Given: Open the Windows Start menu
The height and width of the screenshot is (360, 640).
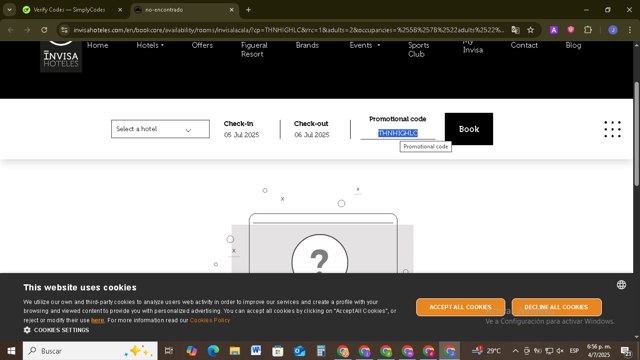Looking at the screenshot, I should click(x=11, y=351).
